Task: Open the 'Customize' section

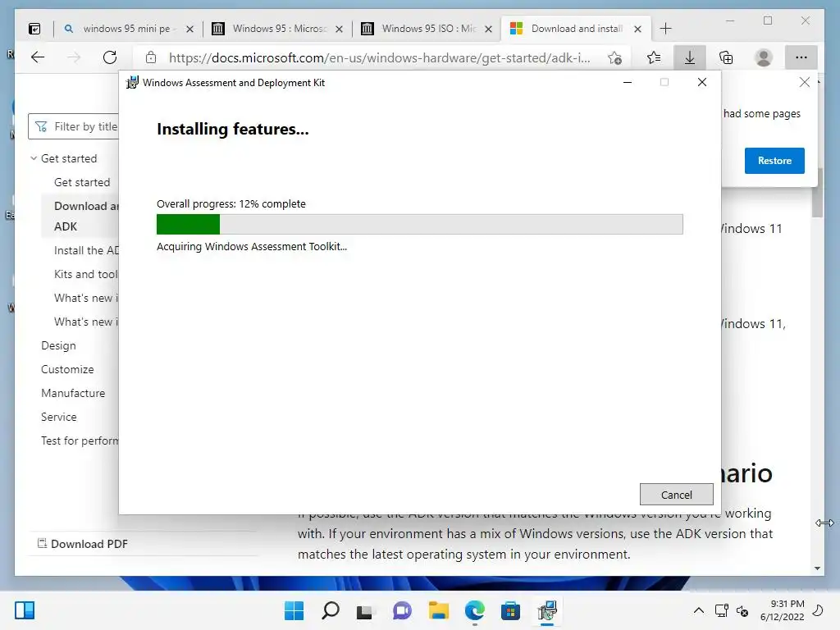Action: point(67,369)
